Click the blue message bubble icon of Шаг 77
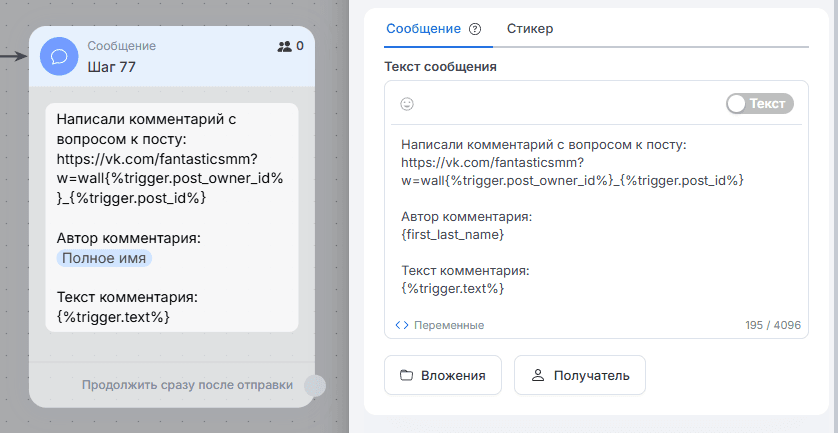 pos(59,56)
